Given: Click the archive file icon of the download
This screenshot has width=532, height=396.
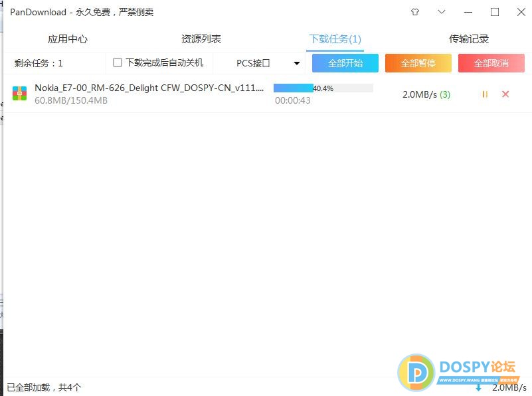Looking at the screenshot, I should [x=19, y=94].
